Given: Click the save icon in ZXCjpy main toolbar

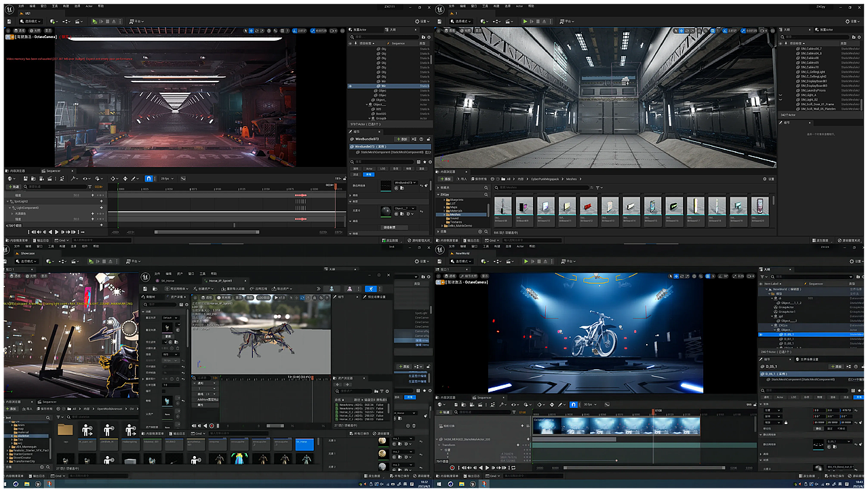Looking at the screenshot, I should coord(440,21).
